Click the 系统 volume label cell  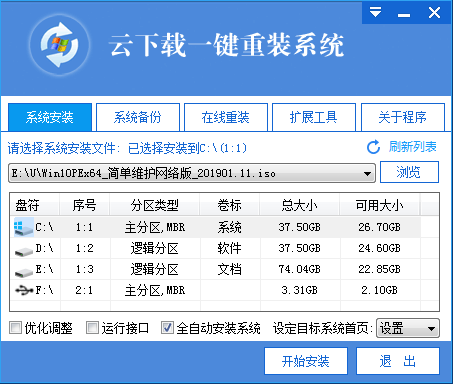(x=230, y=227)
